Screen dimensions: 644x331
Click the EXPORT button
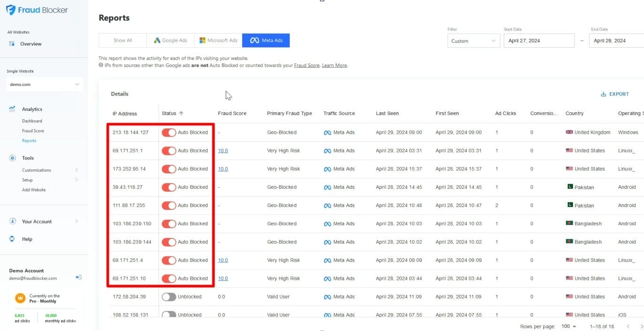[x=615, y=94]
